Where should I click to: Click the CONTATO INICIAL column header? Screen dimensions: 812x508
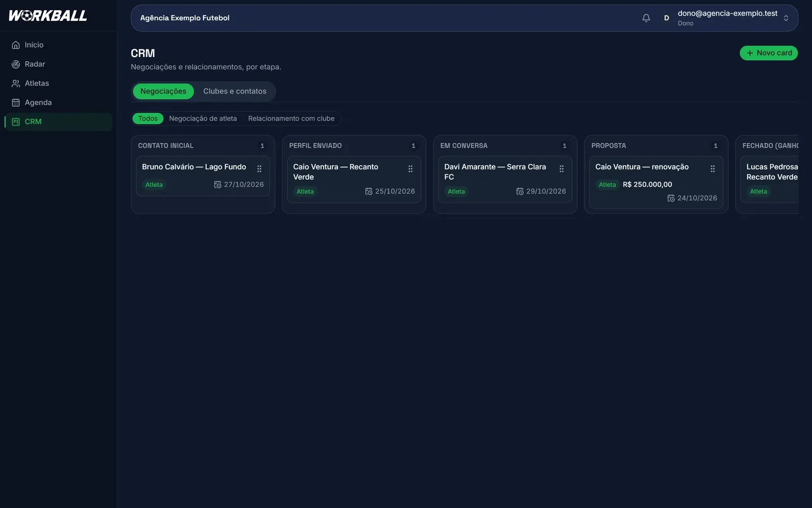166,146
